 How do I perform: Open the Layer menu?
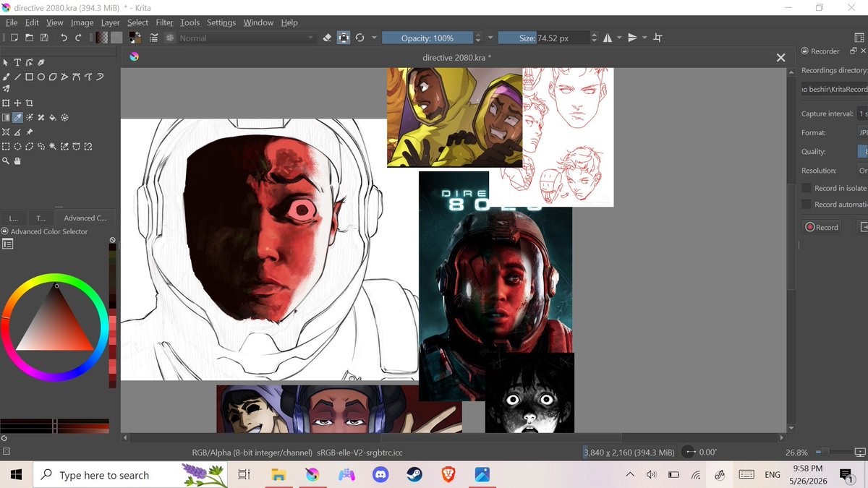[110, 22]
